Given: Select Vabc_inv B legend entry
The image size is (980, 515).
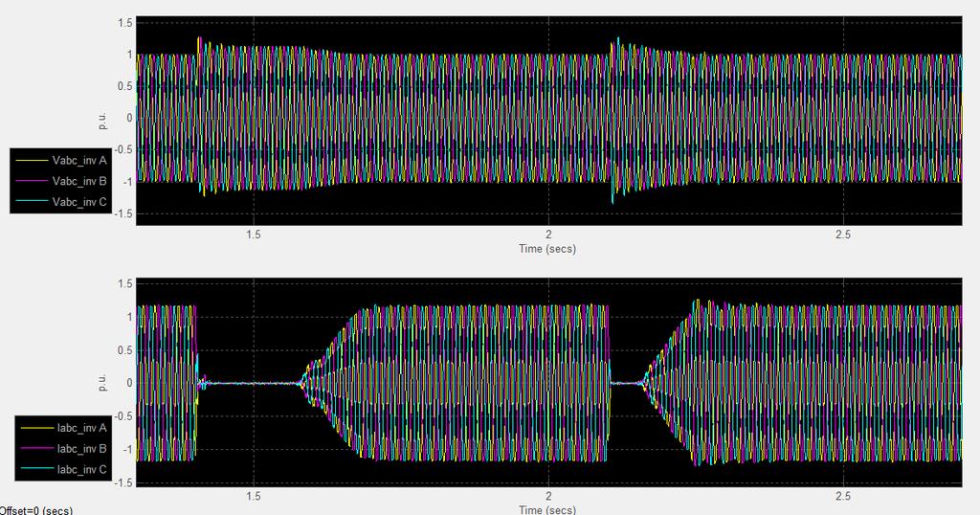Looking at the screenshot, I should pyautogui.click(x=61, y=181).
